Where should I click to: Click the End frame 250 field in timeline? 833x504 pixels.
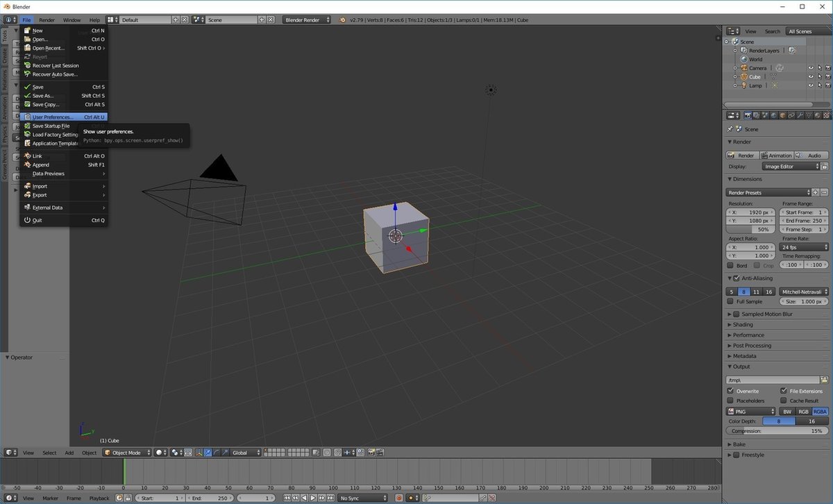(210, 498)
